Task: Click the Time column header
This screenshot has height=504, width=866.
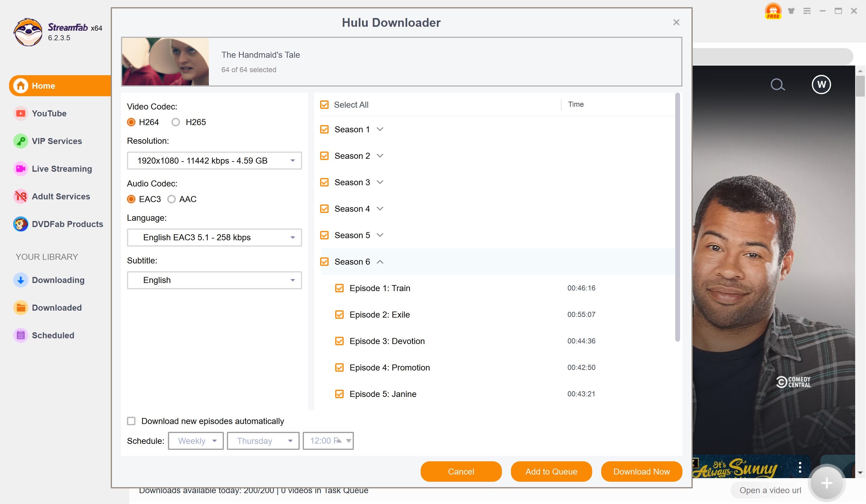Action: tap(576, 104)
